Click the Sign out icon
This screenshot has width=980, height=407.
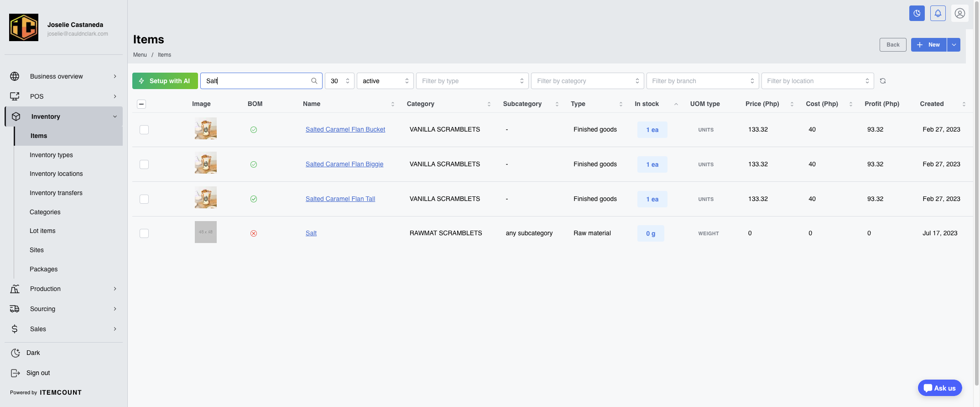[x=16, y=373]
